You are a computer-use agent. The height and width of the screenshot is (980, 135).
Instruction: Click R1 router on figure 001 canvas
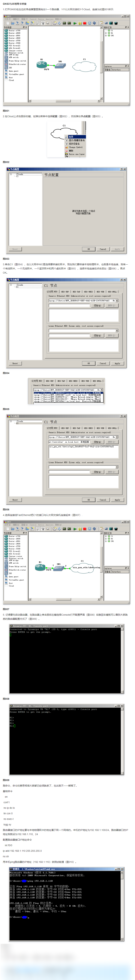41,65
